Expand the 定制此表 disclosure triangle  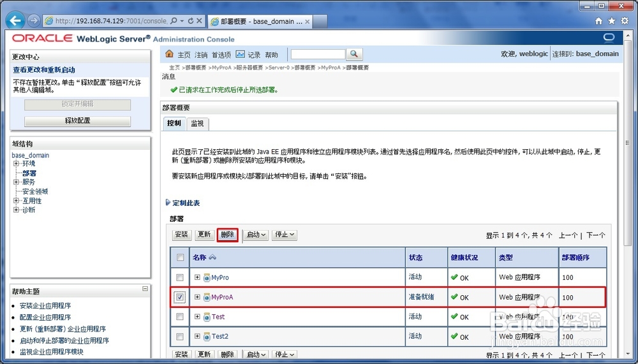tap(168, 202)
